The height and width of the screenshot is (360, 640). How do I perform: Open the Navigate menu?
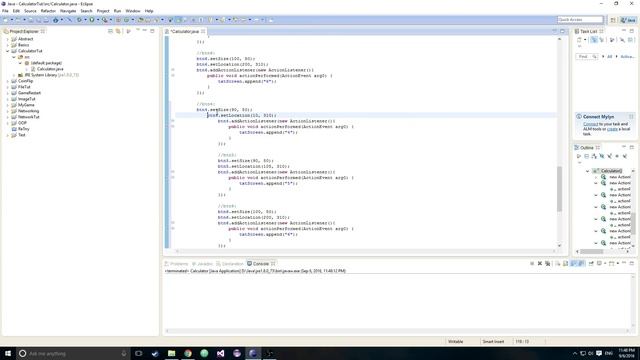68,11
